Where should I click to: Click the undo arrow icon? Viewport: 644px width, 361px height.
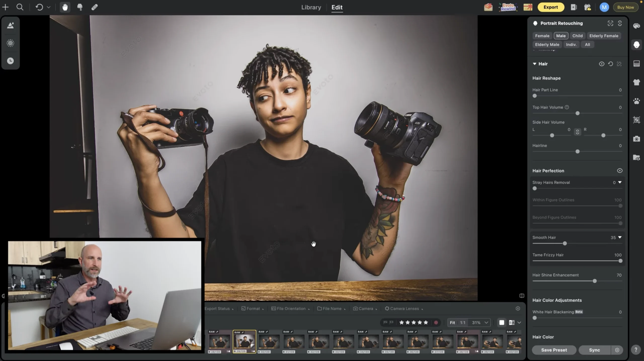tap(39, 7)
